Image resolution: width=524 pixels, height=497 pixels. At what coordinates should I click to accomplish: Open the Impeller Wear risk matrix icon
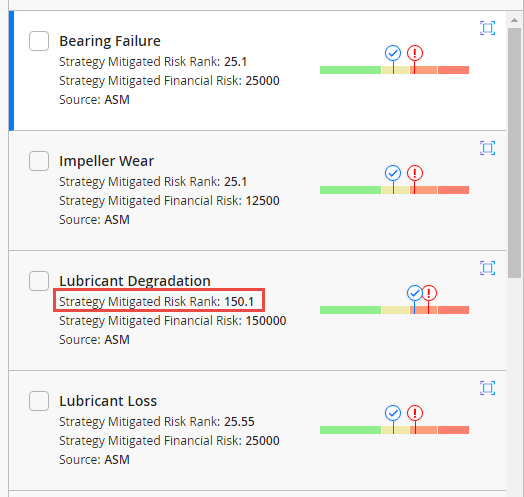coord(488,148)
